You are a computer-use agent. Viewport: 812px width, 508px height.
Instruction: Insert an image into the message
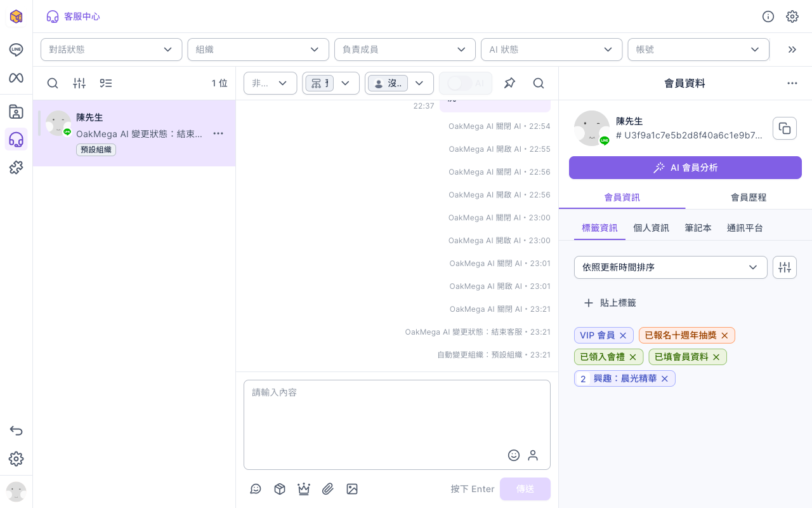point(352,489)
